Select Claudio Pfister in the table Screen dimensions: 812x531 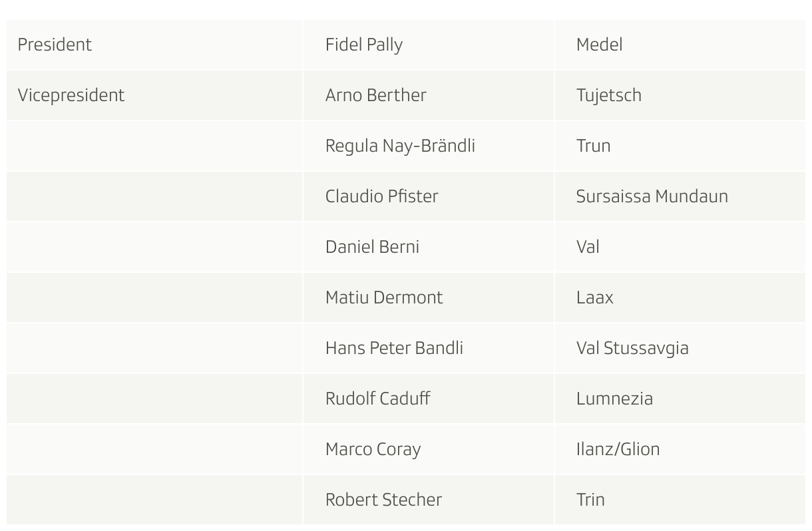tap(382, 196)
